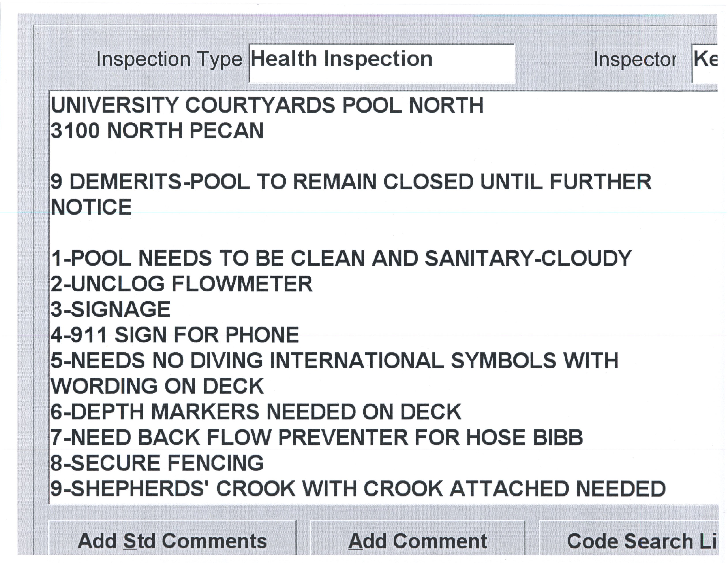The height and width of the screenshot is (563, 728).
Task: Click the Inspection Type label
Action: click(x=169, y=59)
